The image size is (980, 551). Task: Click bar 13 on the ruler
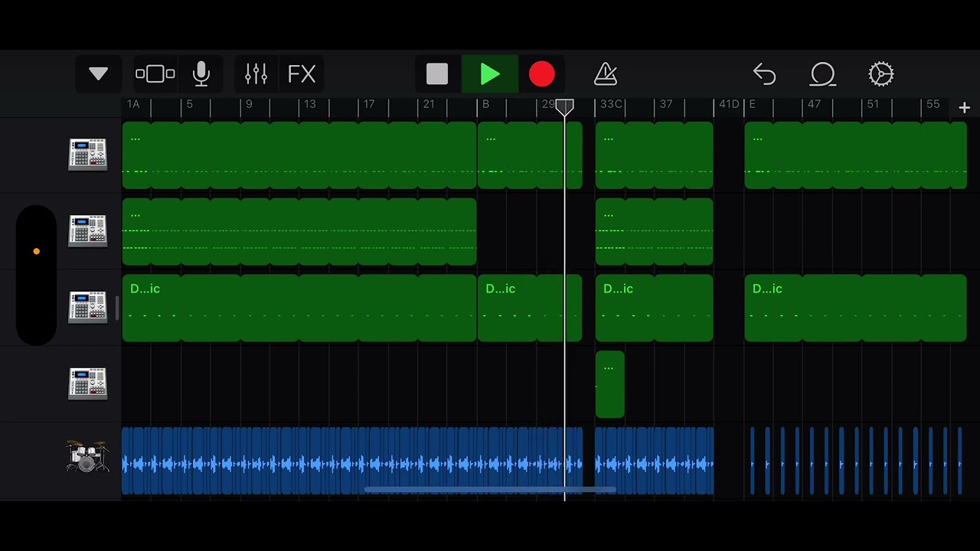click(x=309, y=104)
